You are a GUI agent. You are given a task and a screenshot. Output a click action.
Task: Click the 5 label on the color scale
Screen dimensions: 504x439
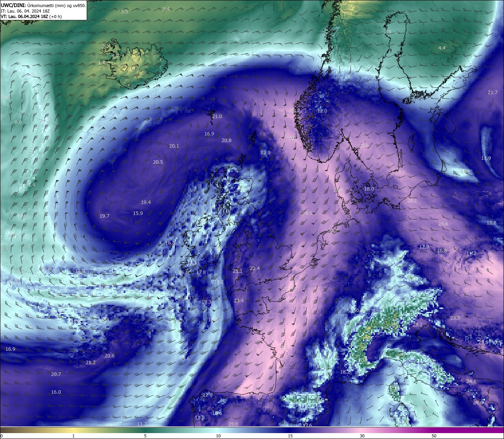pyautogui.click(x=145, y=436)
